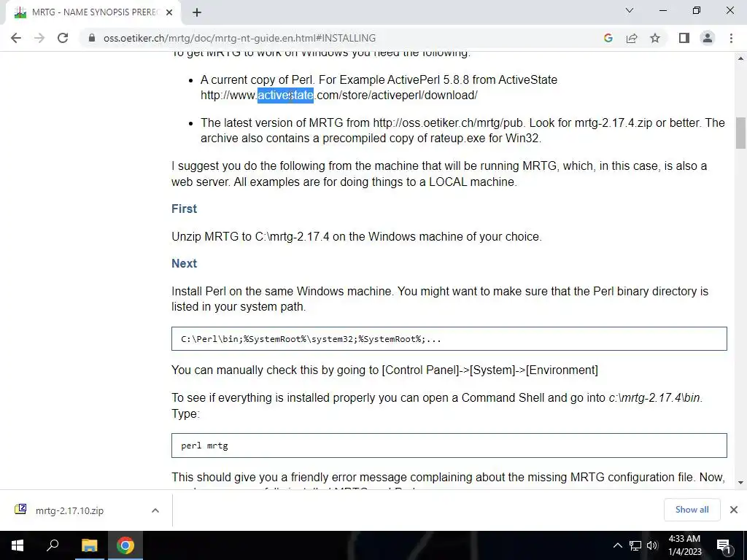Open Chrome's three-dot menu
Image resolution: width=747 pixels, height=560 pixels.
731,38
